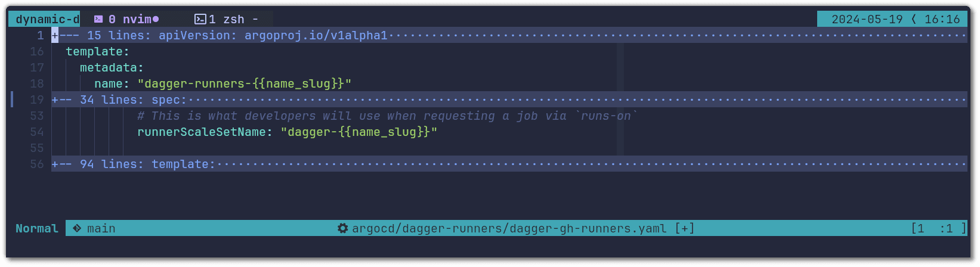Click the [+] modified flag in statusline

pos(685,228)
